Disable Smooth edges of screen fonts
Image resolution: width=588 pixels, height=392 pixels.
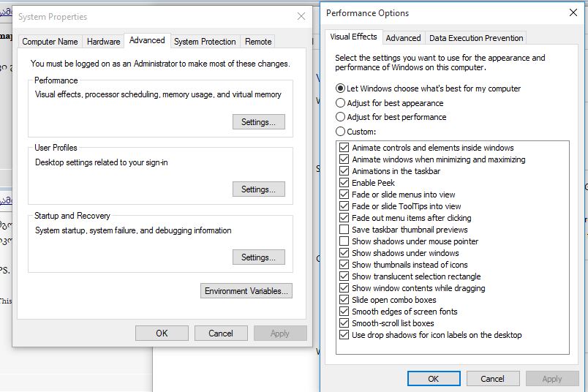[344, 312]
